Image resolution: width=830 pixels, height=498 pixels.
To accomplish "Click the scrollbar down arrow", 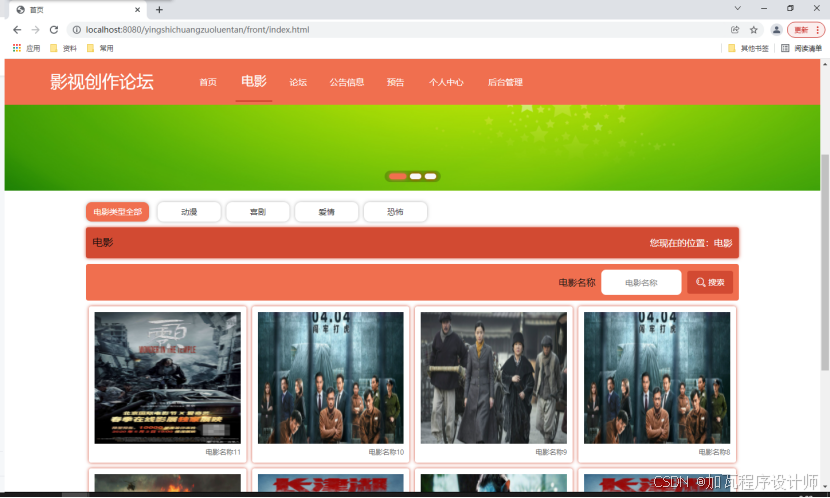I will (x=825, y=486).
